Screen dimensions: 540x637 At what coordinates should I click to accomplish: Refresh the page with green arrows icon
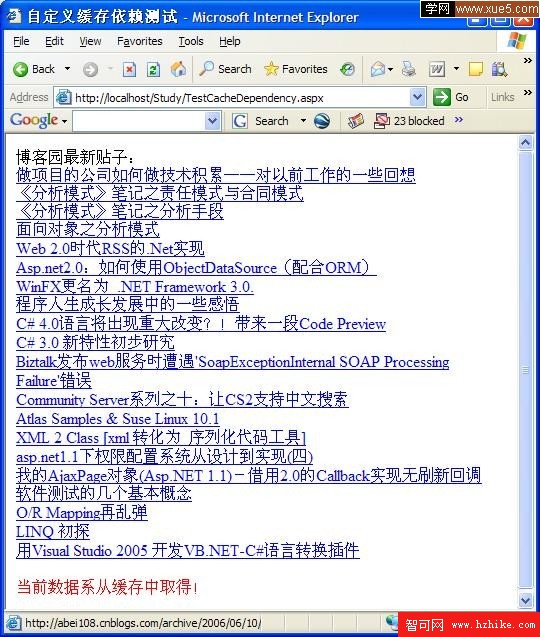153,69
